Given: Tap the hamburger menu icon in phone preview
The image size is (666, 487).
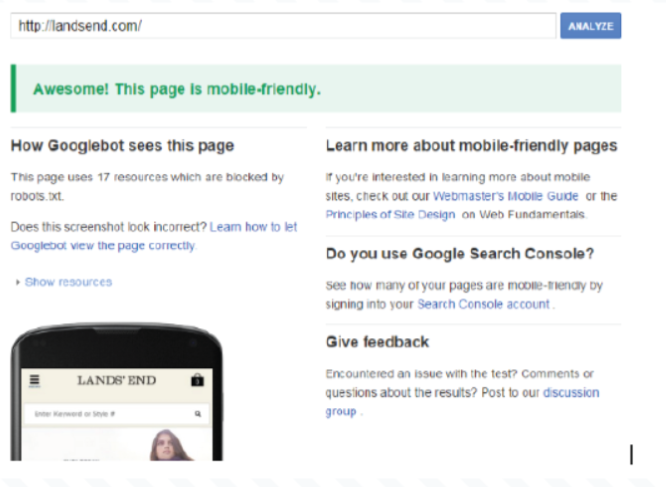Looking at the screenshot, I should [x=34, y=380].
